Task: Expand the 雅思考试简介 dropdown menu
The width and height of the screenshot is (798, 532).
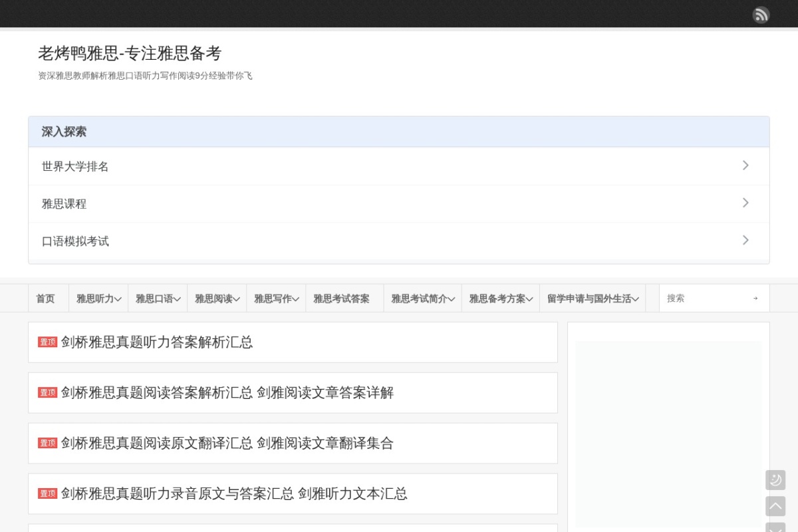Action: point(422,299)
